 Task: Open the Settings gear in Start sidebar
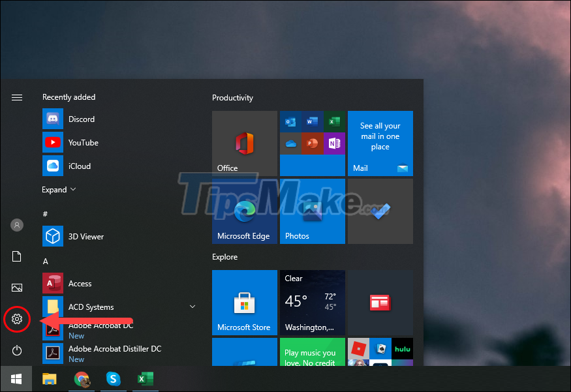pyautogui.click(x=17, y=319)
